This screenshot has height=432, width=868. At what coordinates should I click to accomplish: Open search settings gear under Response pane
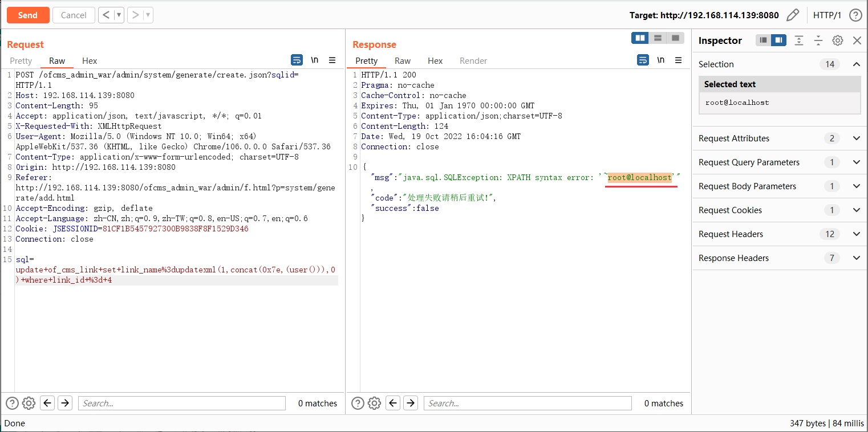pyautogui.click(x=374, y=404)
